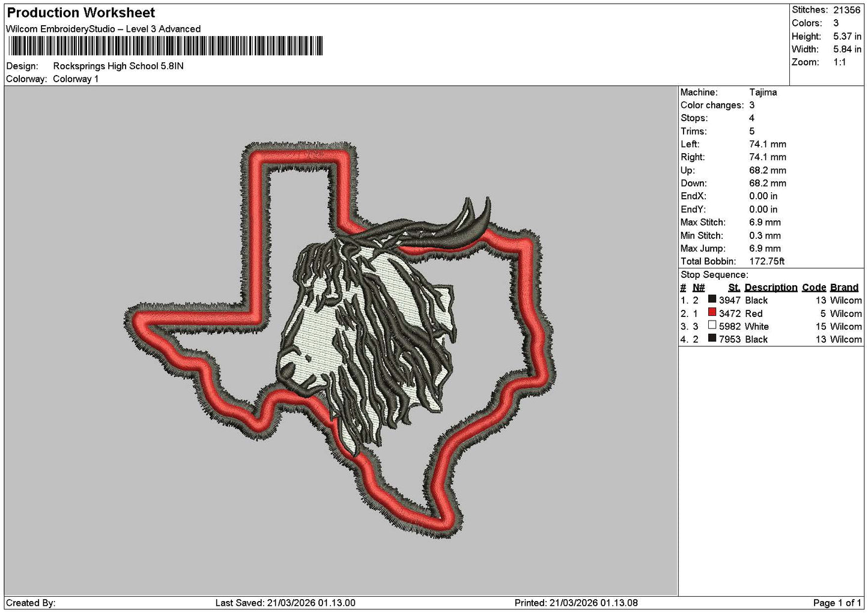Click the stitch count 3947 in row 1
This screenshot has height=613, width=868.
coord(730,300)
